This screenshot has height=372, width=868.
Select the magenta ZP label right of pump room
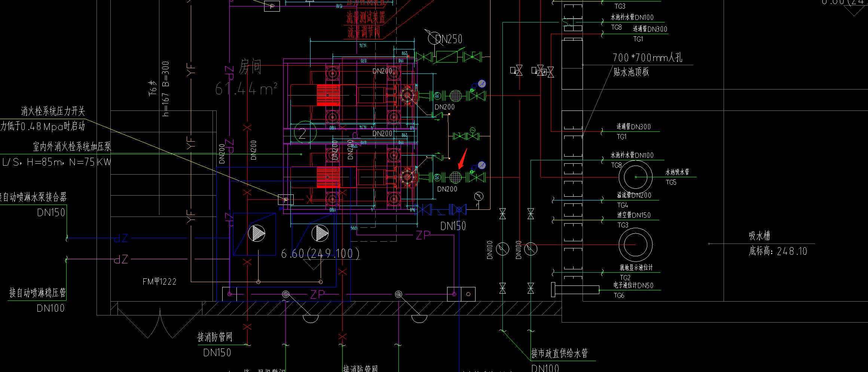(x=423, y=235)
